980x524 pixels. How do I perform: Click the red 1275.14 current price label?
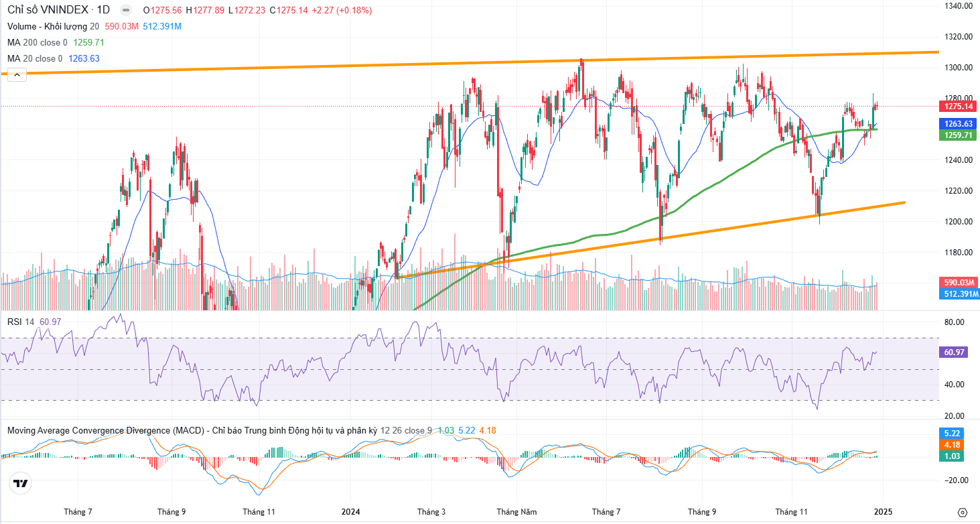point(959,107)
